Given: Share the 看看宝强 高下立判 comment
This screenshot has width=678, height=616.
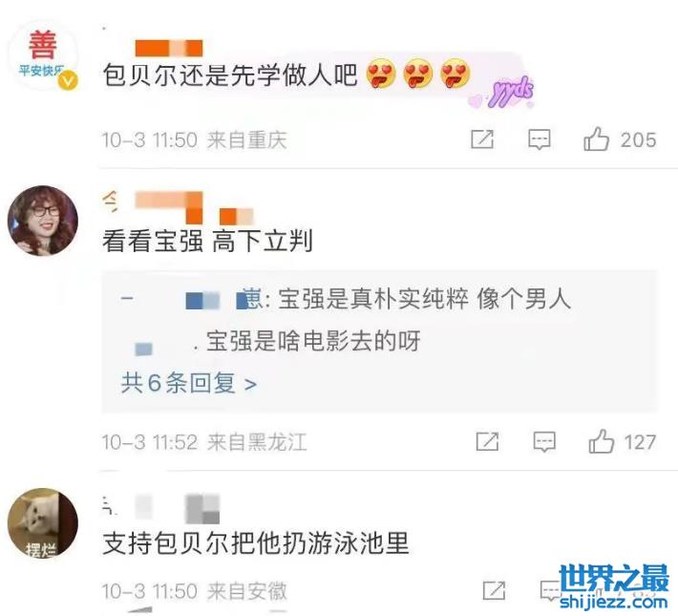Looking at the screenshot, I should [487, 441].
